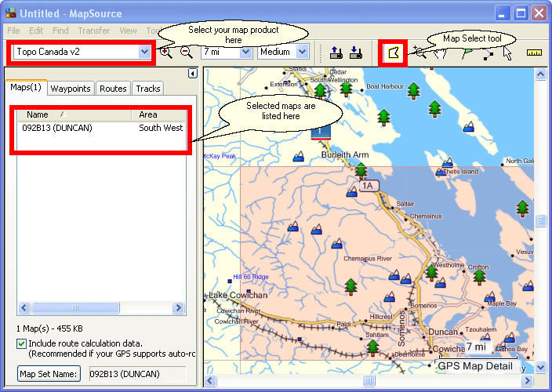Viewport: 552px width, 392px height.
Task: Click the Saltair label on map
Action: (x=405, y=204)
